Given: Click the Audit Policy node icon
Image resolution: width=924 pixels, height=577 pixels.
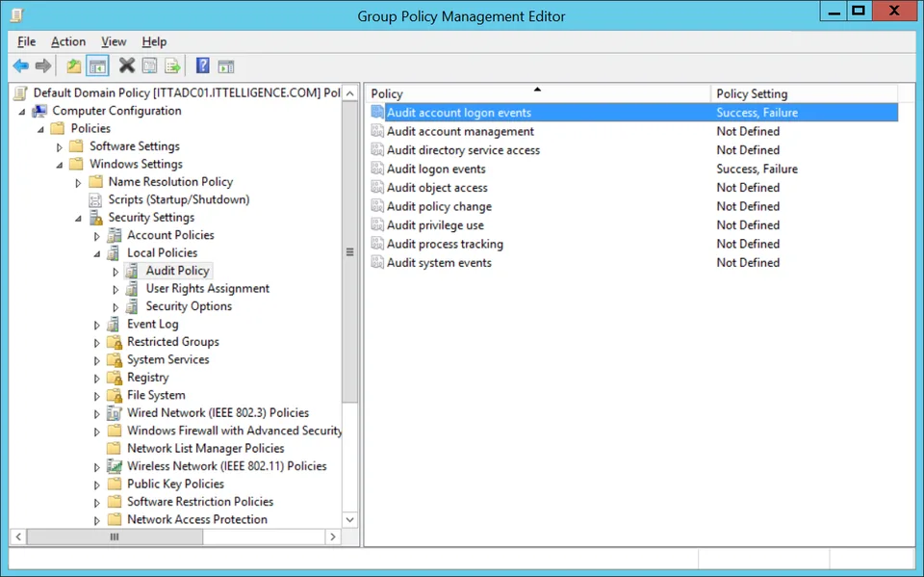Looking at the screenshot, I should [133, 271].
